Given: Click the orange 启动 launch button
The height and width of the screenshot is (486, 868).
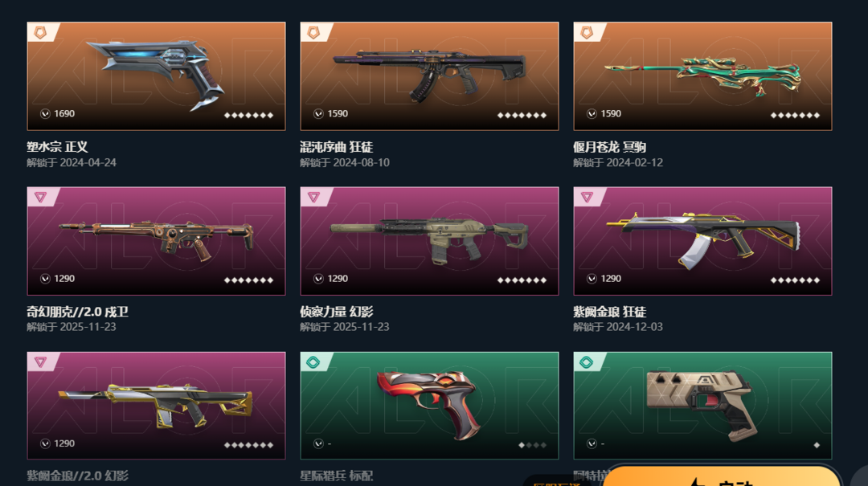Looking at the screenshot, I should pyautogui.click(x=721, y=476).
